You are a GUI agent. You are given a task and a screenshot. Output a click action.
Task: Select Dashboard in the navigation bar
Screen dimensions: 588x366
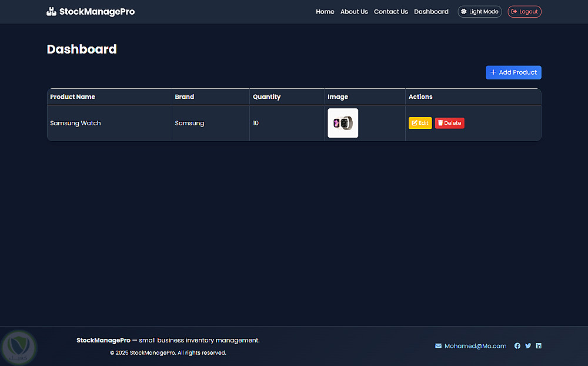click(431, 12)
